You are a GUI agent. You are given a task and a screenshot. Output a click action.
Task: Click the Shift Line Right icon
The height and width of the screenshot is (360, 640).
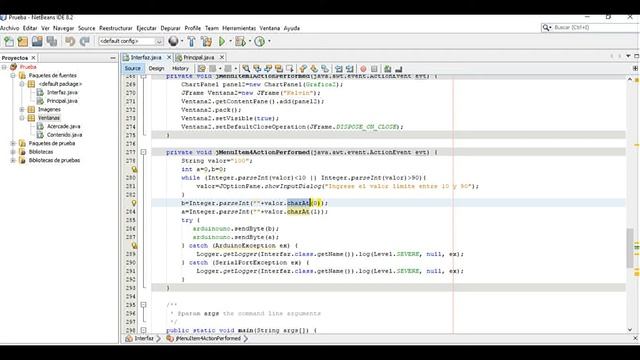(x=350, y=69)
